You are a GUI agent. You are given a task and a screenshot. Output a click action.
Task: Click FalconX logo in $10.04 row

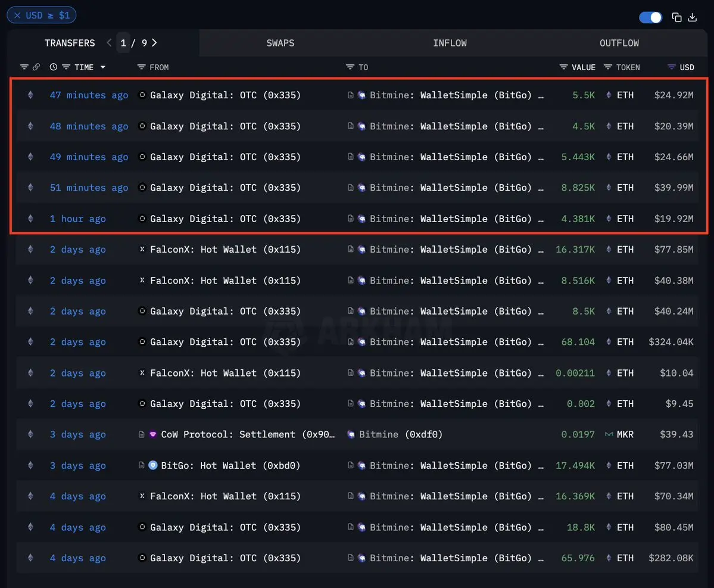point(142,372)
